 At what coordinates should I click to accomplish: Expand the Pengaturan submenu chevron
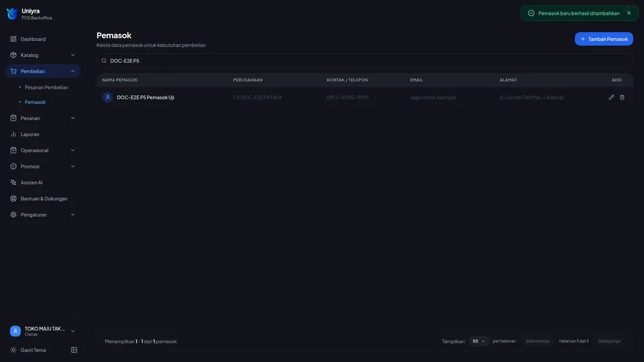(72, 215)
